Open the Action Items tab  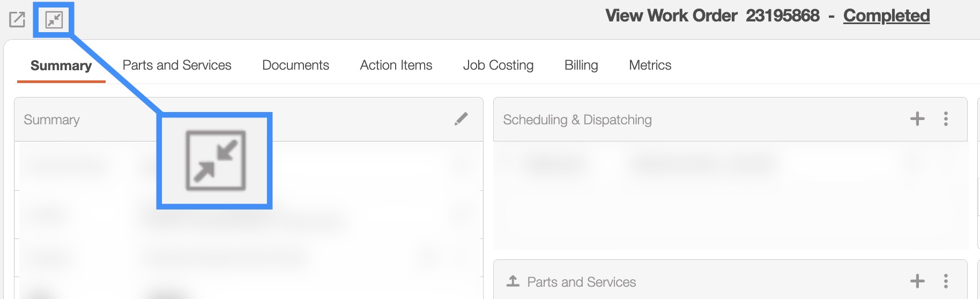click(x=396, y=65)
